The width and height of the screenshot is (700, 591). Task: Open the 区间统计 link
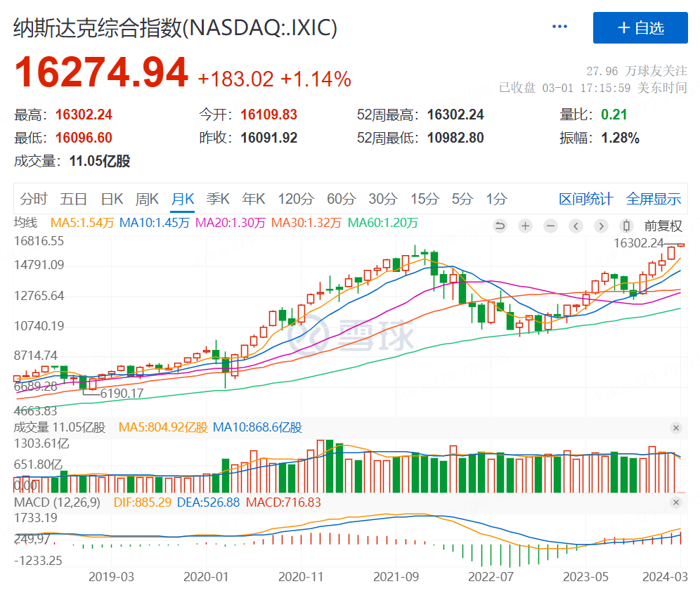tap(586, 199)
